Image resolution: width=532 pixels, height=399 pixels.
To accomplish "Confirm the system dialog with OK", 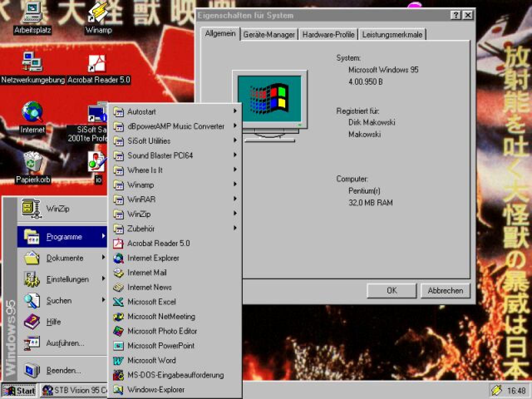I will point(392,291).
